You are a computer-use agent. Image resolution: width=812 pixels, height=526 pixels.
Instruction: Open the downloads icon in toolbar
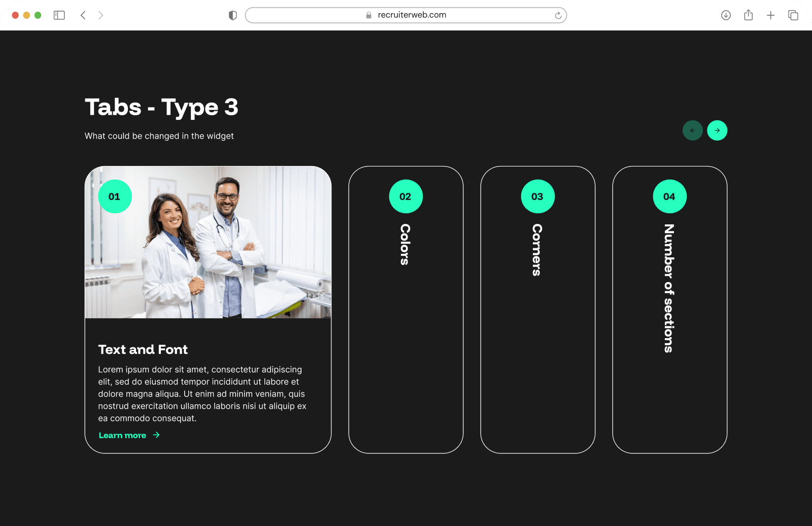pos(726,15)
